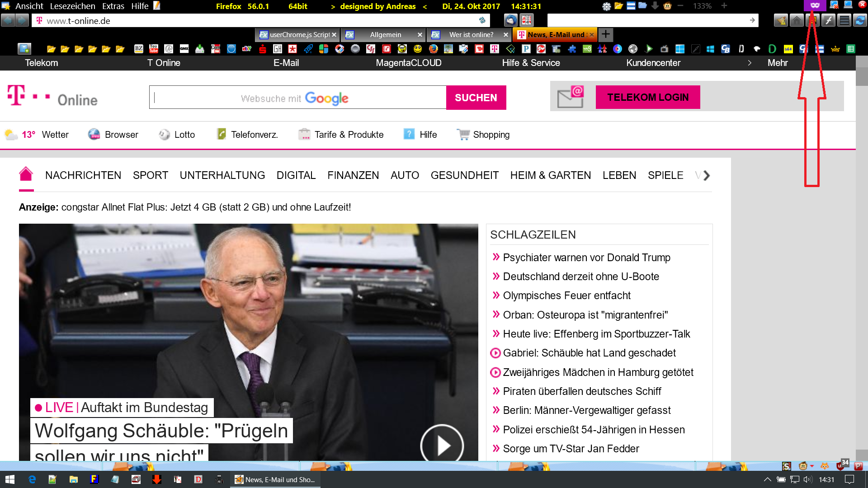Expand more categories with right chevron arrow
This screenshot has height=488, width=868.
coord(707,175)
